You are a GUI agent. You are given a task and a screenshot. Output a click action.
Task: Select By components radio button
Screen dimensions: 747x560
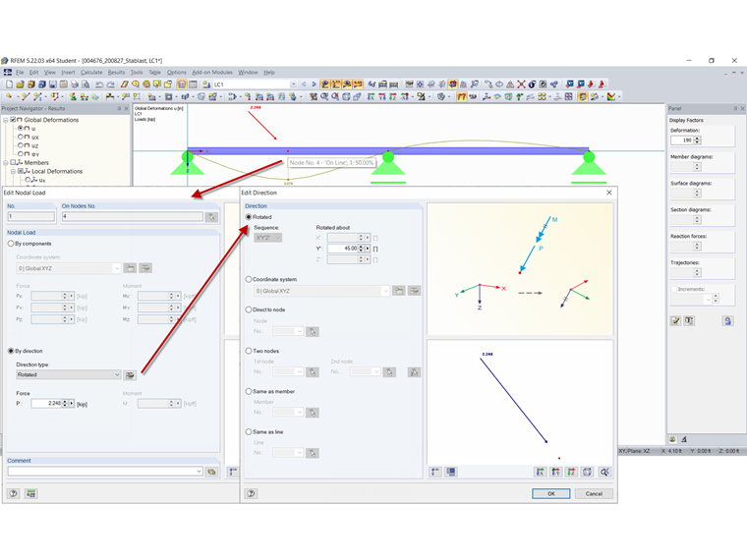click(x=11, y=244)
